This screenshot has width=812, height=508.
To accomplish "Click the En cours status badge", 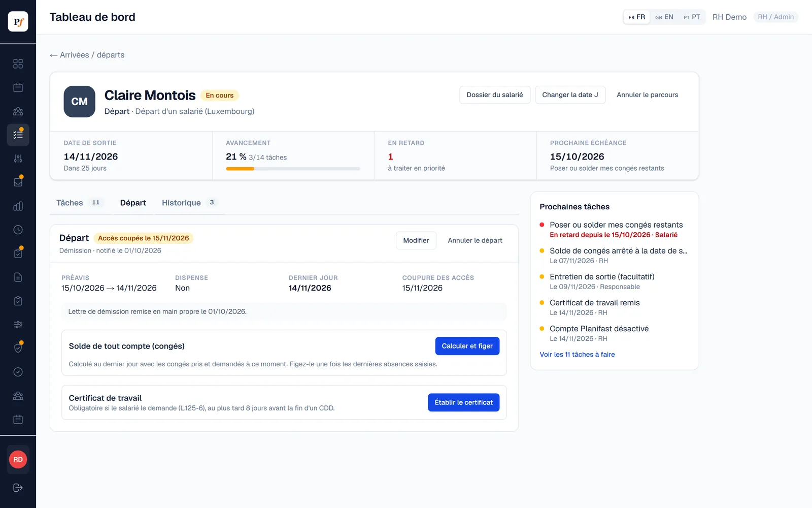I will coord(220,96).
